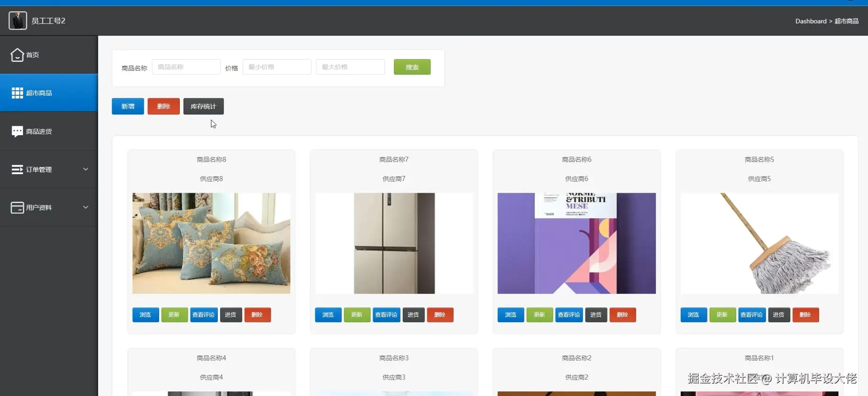
Task: Focus the 最小价格 input field
Action: click(x=277, y=67)
